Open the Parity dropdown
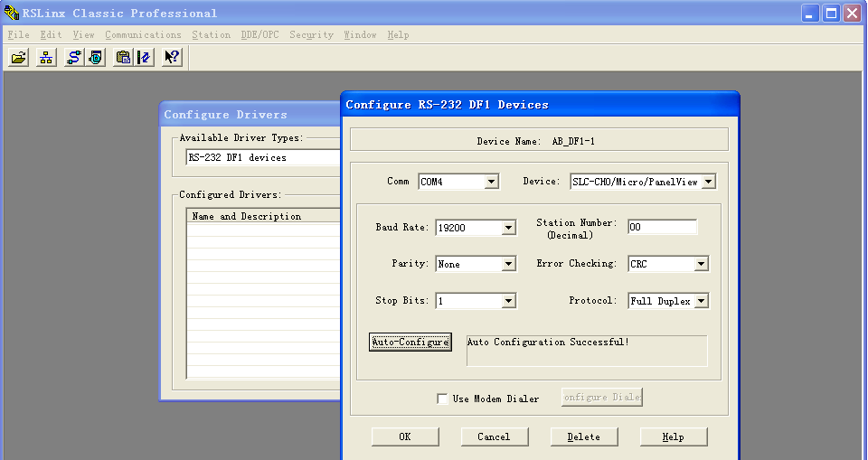 point(508,264)
